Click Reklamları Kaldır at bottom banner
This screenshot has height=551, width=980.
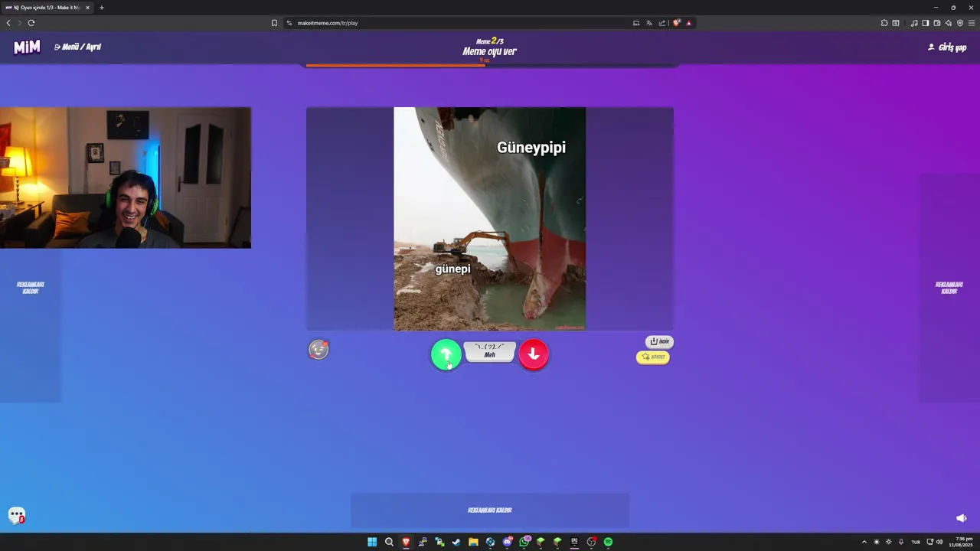click(490, 510)
